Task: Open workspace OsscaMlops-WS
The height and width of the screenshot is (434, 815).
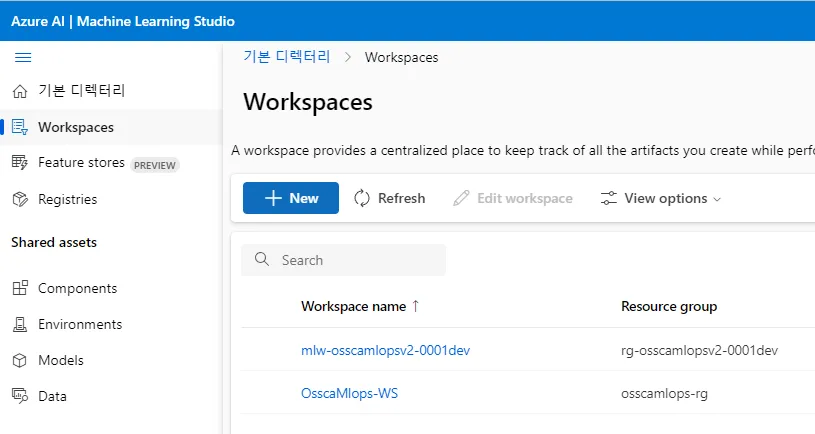Action: 349,393
